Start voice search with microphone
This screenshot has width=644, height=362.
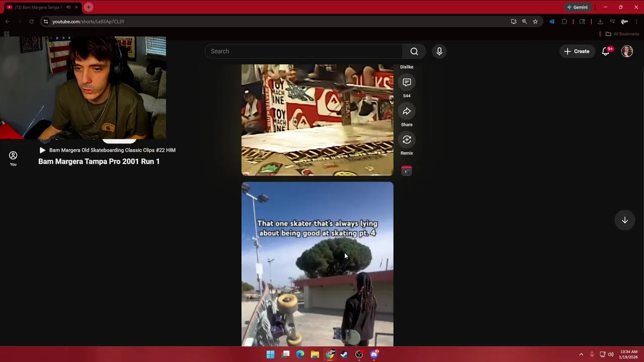tap(439, 51)
